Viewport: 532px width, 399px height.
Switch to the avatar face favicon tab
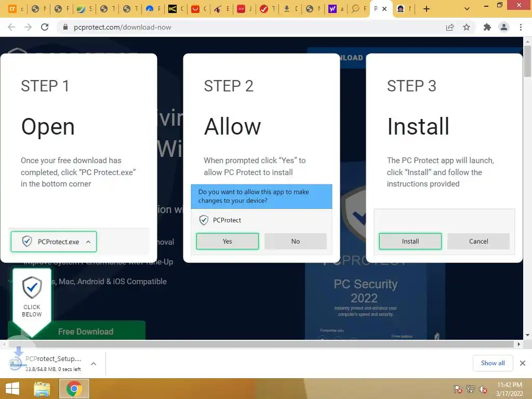401,9
